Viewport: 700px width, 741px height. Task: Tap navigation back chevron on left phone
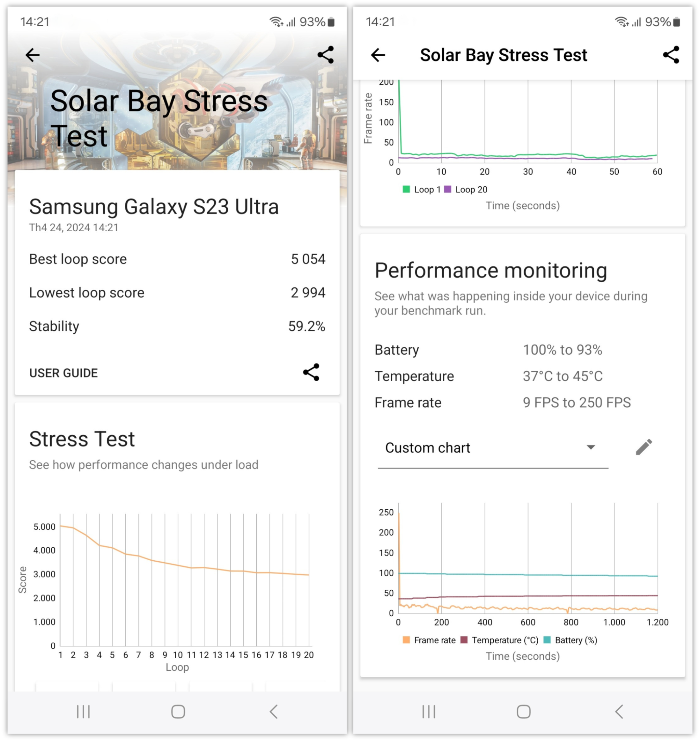coord(273,712)
